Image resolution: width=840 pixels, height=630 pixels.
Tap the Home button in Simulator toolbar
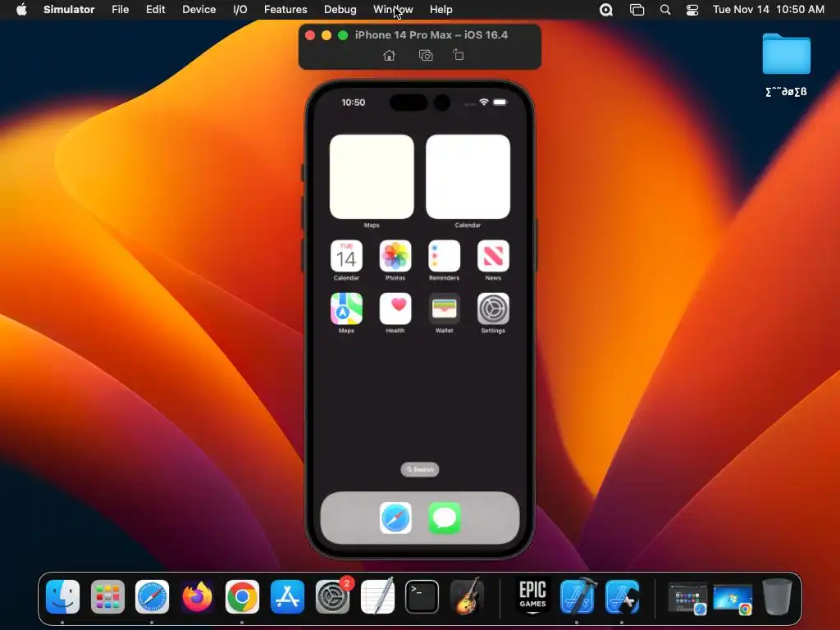click(390, 55)
